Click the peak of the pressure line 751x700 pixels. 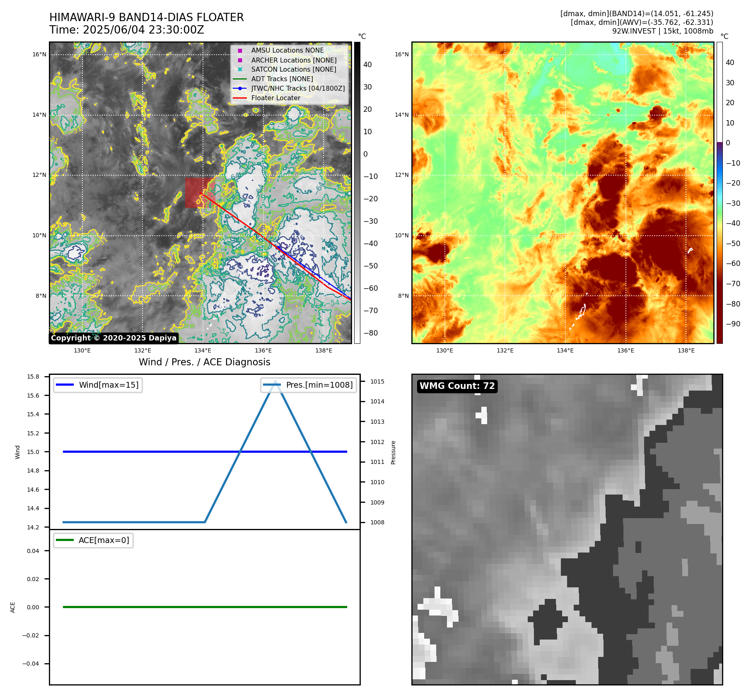[275, 381]
